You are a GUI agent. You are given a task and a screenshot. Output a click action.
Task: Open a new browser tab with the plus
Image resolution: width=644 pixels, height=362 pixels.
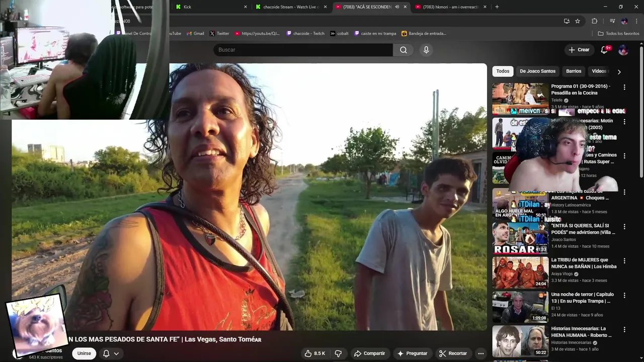tap(497, 7)
